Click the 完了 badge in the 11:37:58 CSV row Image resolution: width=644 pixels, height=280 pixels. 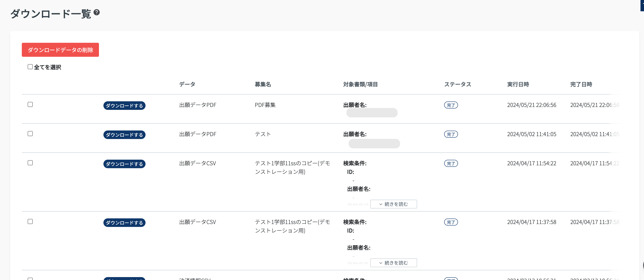click(x=451, y=222)
